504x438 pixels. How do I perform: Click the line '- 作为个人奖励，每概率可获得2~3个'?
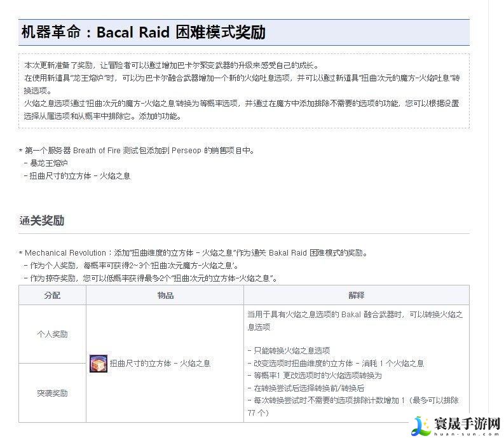point(131,266)
